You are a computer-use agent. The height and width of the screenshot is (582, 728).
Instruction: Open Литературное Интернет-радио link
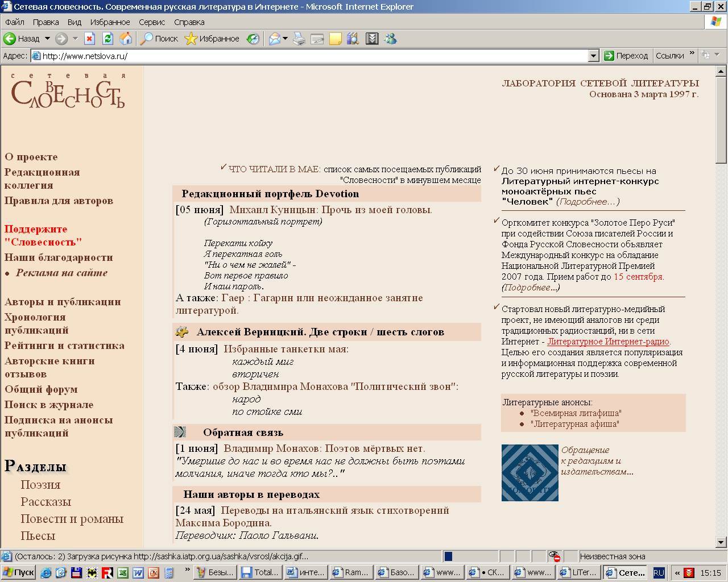(609, 342)
